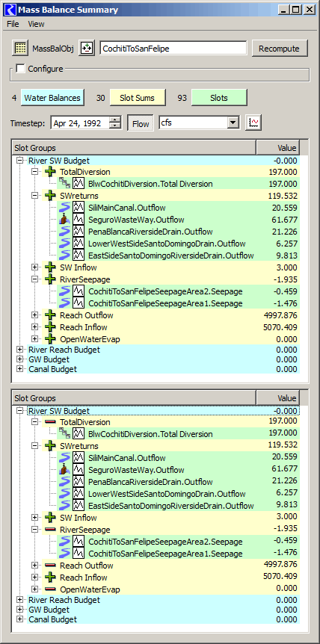Click the Slot Sums button
This screenshot has width=320, height=644.
(138, 98)
